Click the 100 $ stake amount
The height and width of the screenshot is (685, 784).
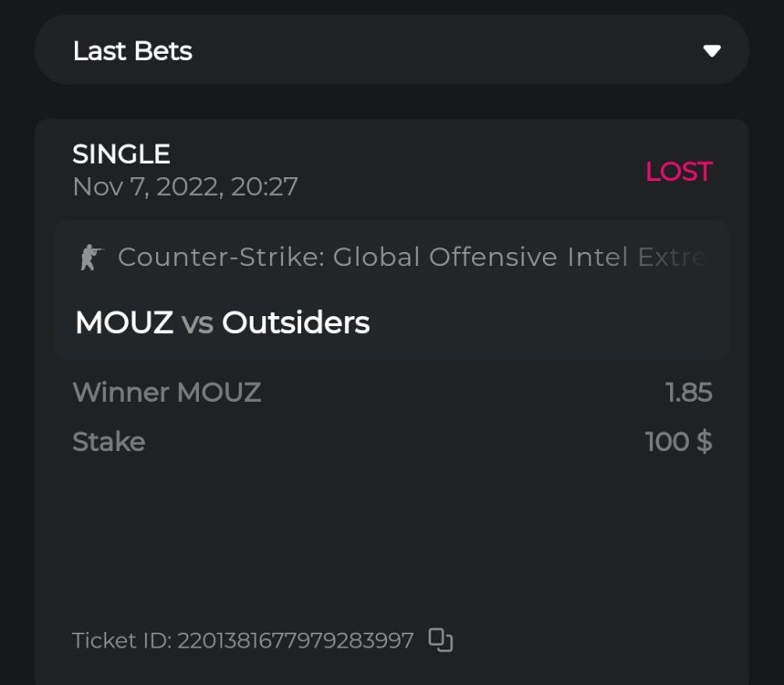click(678, 442)
